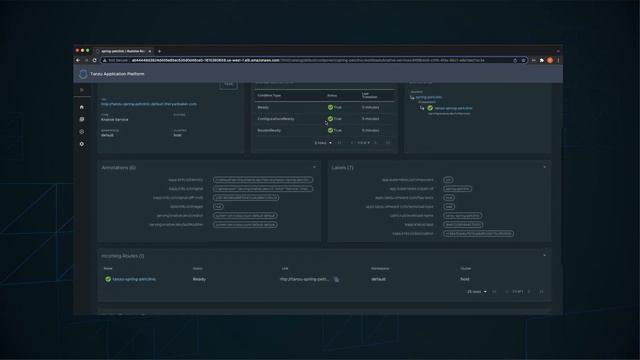Collapse the Annotations (6) panel
The image size is (640, 360).
(314, 167)
